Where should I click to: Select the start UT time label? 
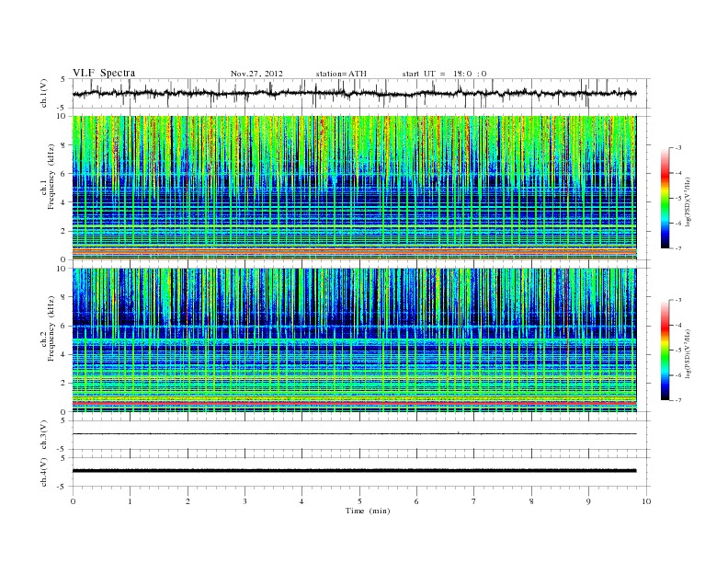(444, 74)
